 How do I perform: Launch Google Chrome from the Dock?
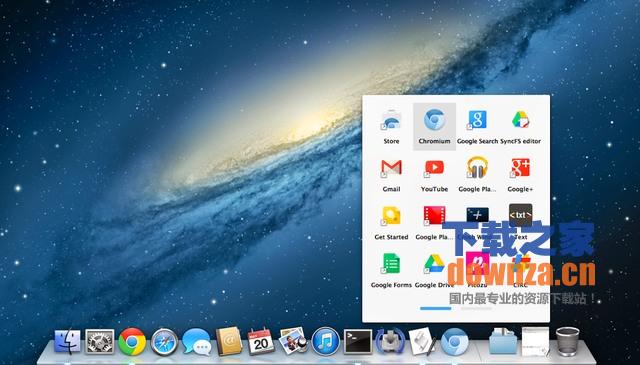click(132, 341)
